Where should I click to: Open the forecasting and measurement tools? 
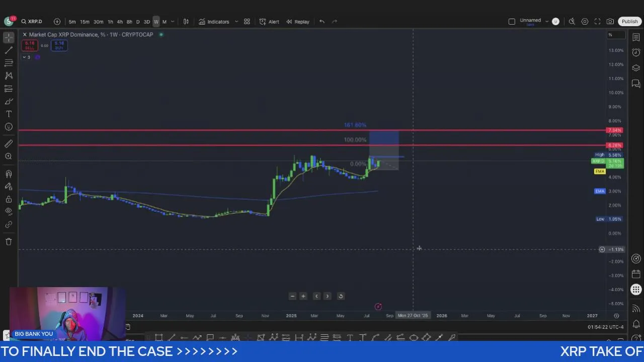(9, 88)
